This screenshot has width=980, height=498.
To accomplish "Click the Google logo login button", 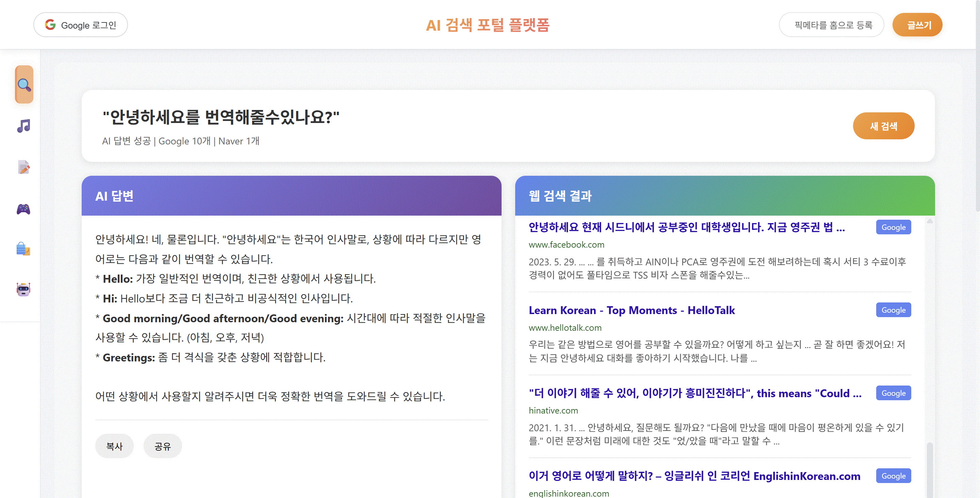I will click(x=81, y=25).
